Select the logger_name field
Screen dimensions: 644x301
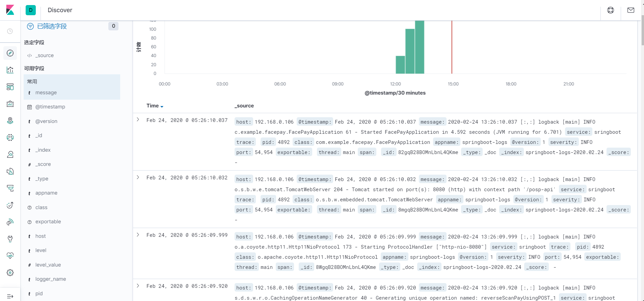tap(51, 279)
